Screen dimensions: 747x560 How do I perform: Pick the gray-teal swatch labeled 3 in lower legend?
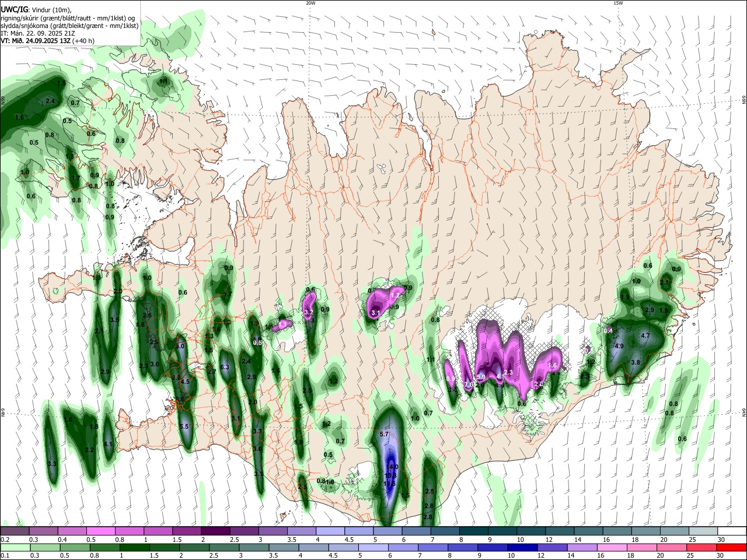click(x=254, y=547)
